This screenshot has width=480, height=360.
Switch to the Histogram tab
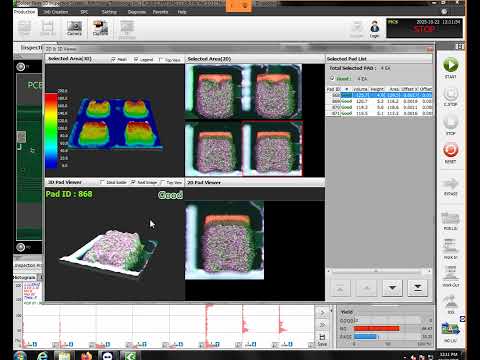tap(25, 277)
